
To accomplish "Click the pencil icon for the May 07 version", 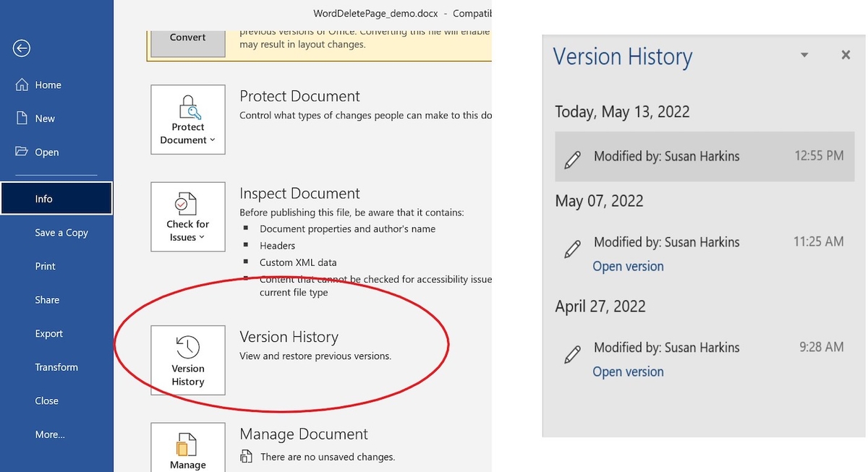I will click(x=573, y=249).
